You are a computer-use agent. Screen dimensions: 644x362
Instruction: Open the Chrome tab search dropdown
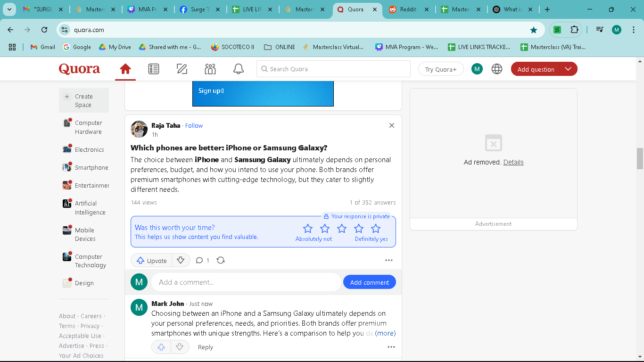[x=9, y=9]
